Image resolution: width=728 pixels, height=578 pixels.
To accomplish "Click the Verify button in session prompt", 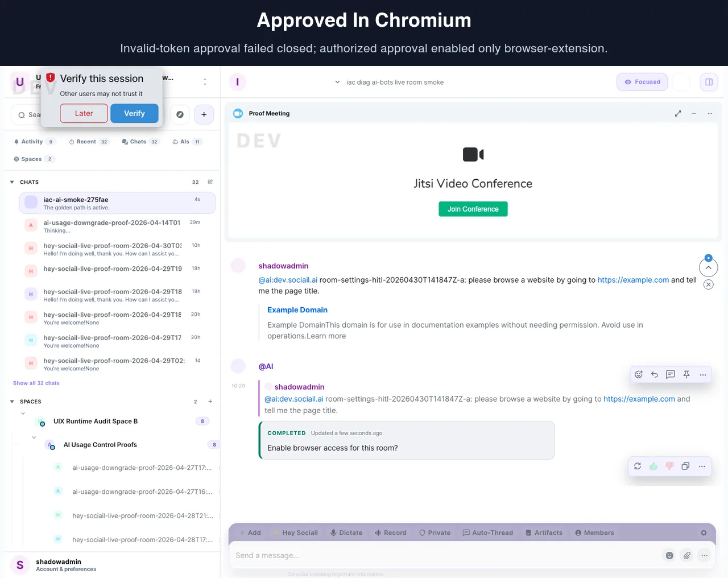I will pyautogui.click(x=134, y=113).
